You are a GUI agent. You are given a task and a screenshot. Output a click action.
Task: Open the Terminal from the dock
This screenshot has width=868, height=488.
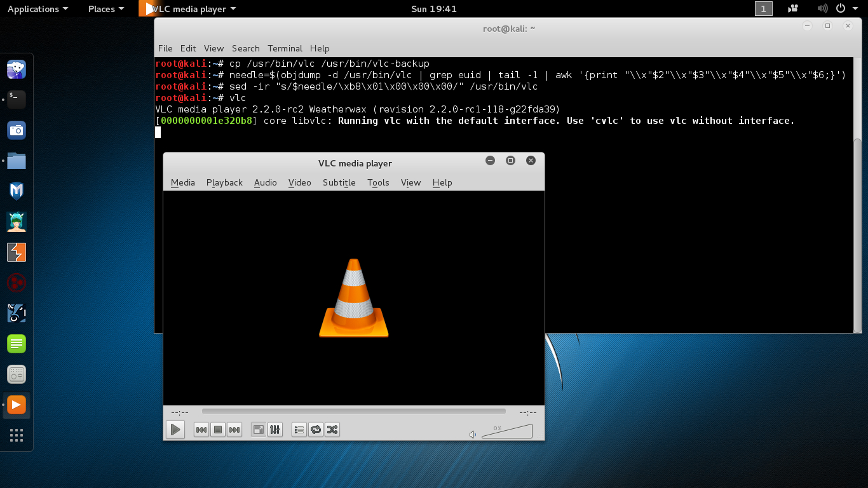(17, 99)
